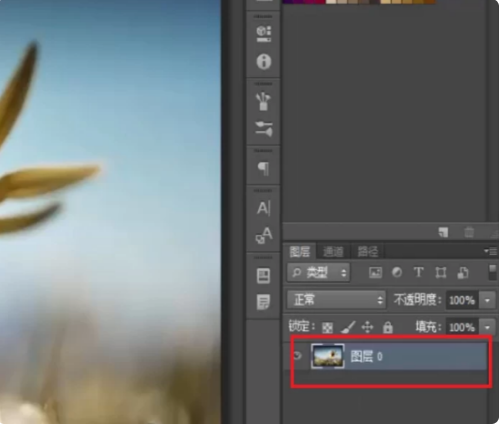
Task: Hide 图层 0 with the eye icon
Action: point(297,356)
